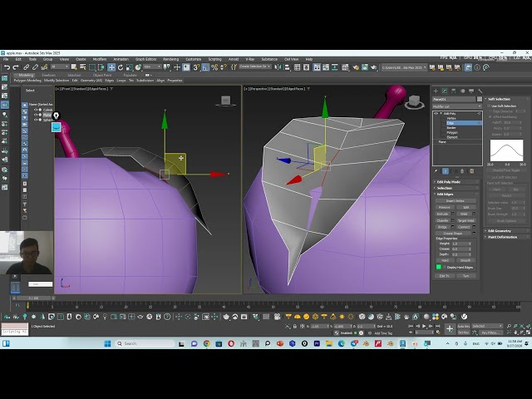Open the Display panel tab icon

pyautogui.click(x=471, y=91)
